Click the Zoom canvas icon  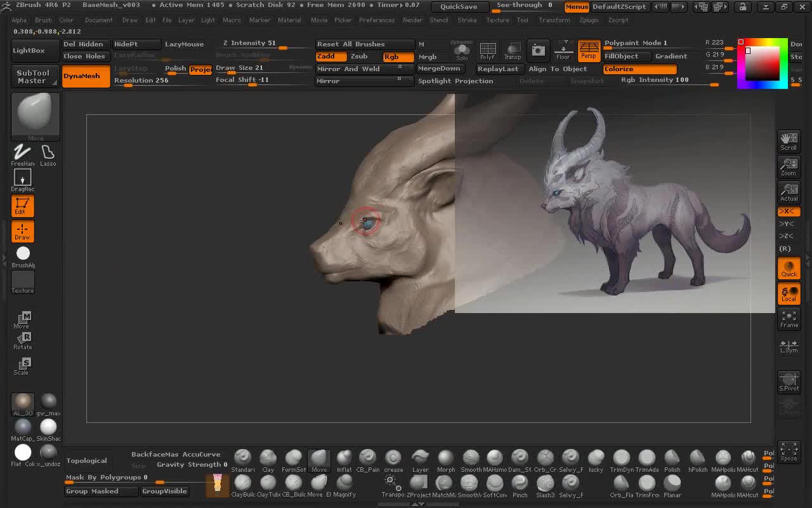pyautogui.click(x=789, y=166)
